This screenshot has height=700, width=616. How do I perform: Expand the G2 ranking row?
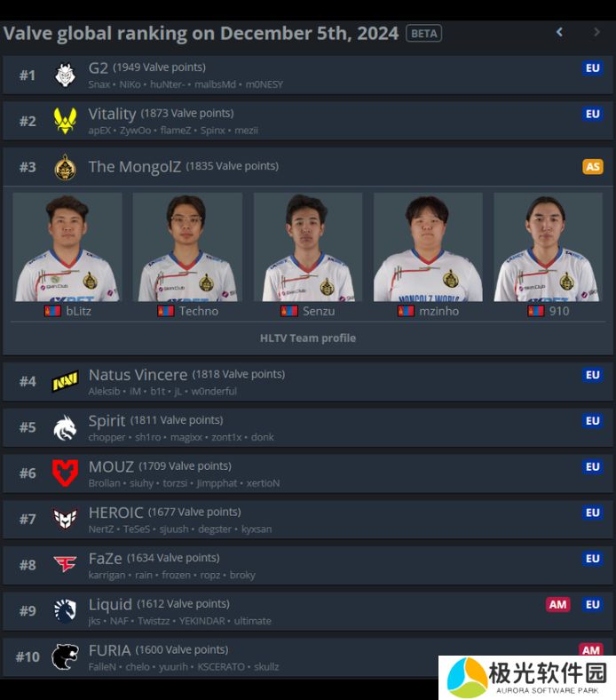(x=308, y=75)
